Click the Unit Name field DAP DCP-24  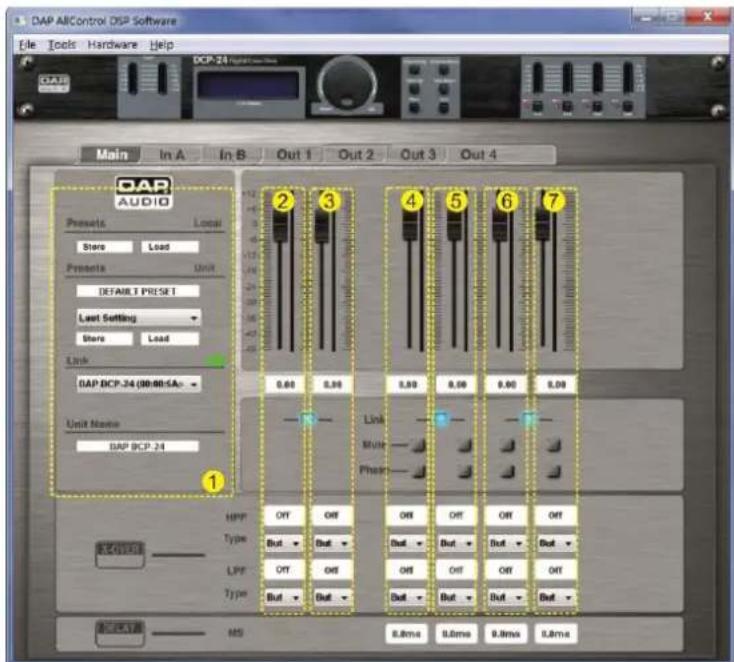pos(138,447)
